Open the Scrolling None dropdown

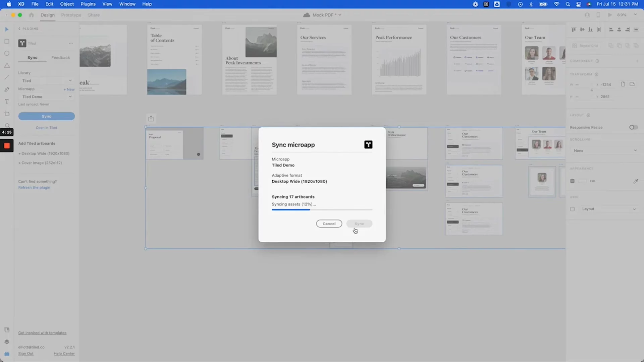click(x=605, y=151)
